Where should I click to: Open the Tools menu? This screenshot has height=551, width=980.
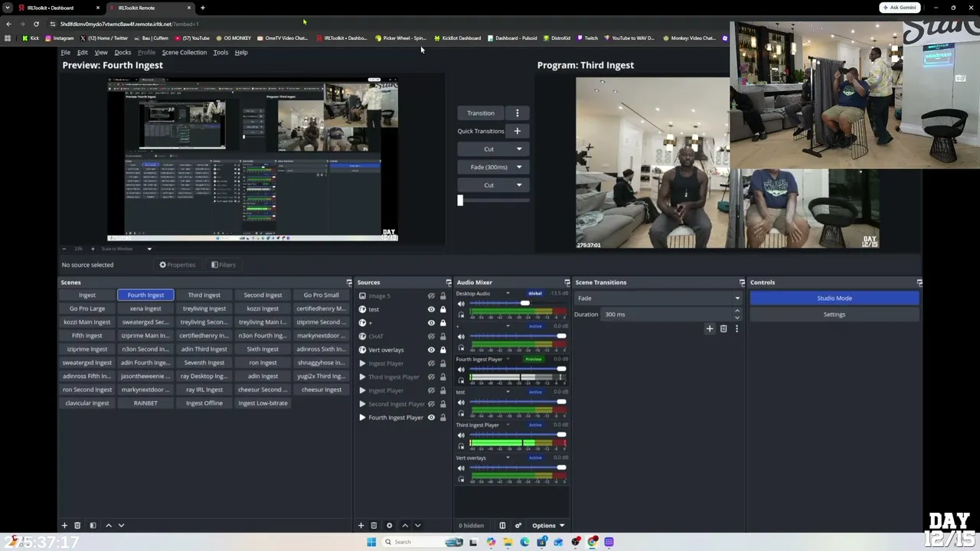220,52
